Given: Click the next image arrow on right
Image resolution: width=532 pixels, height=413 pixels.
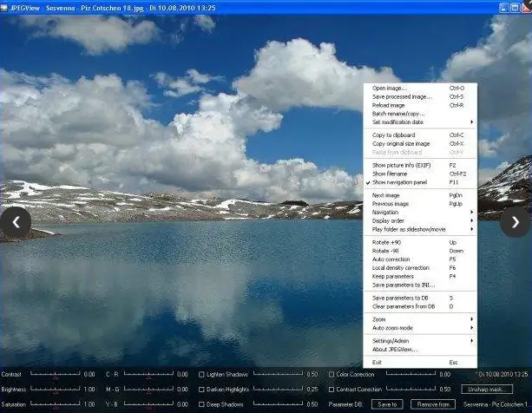Looking at the screenshot, I should click(x=516, y=222).
